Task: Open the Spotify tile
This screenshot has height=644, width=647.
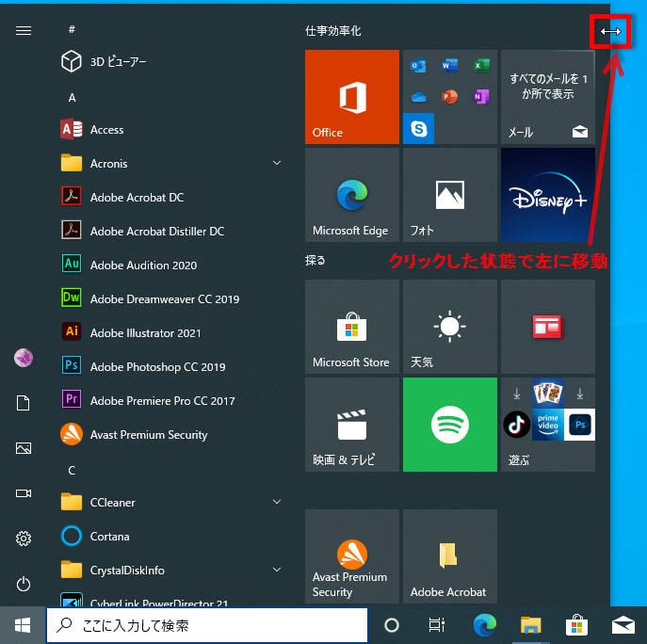Action: click(x=450, y=425)
